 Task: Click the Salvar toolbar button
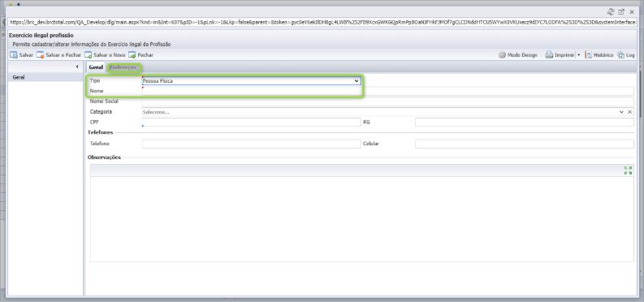(x=21, y=55)
